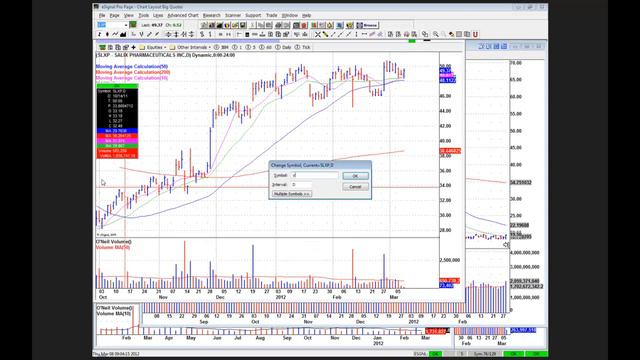The image size is (640, 360).
Task: Click the Moving Average Calculation(200) label
Action: pos(133,72)
